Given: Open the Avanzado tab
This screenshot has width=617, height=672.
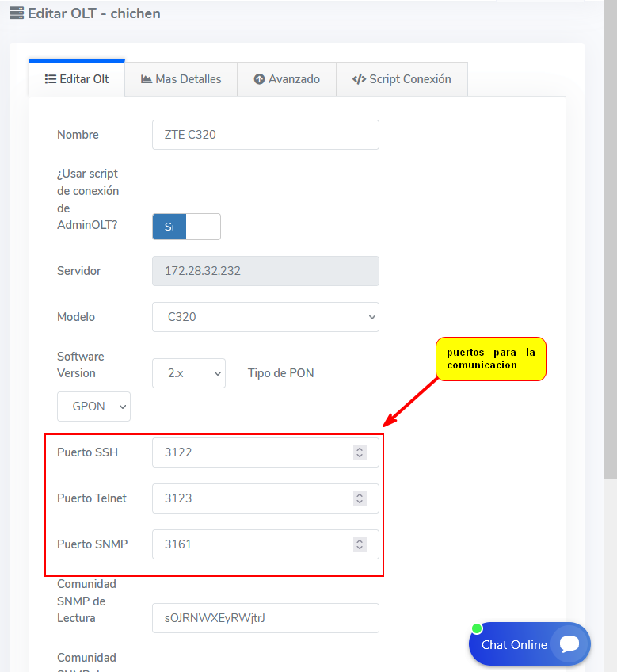Looking at the screenshot, I should click(287, 79).
